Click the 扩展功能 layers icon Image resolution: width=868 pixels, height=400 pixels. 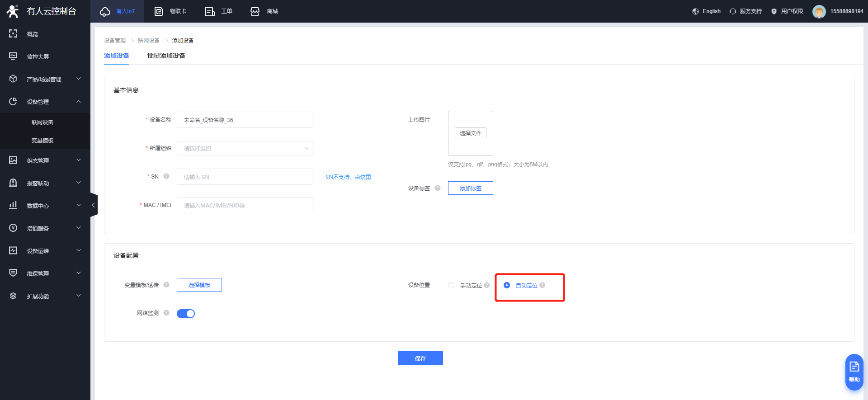(x=13, y=296)
